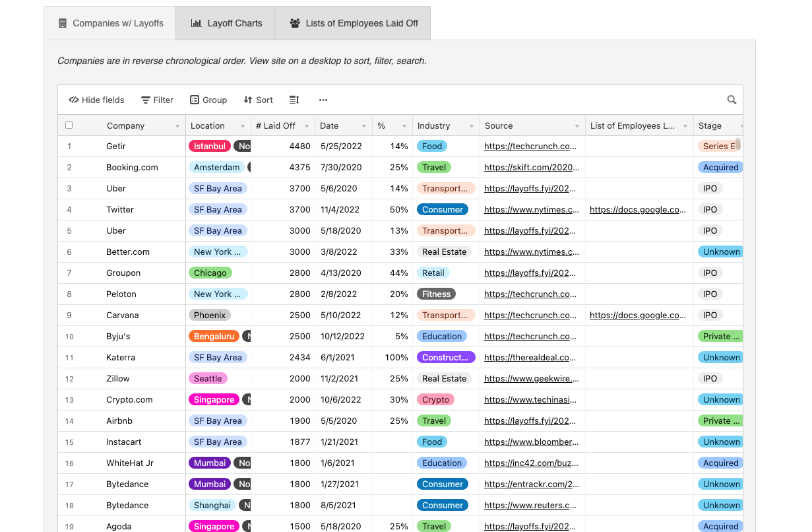This screenshot has width=812, height=532.
Task: Click the Seattle location tag
Action: [208, 379]
